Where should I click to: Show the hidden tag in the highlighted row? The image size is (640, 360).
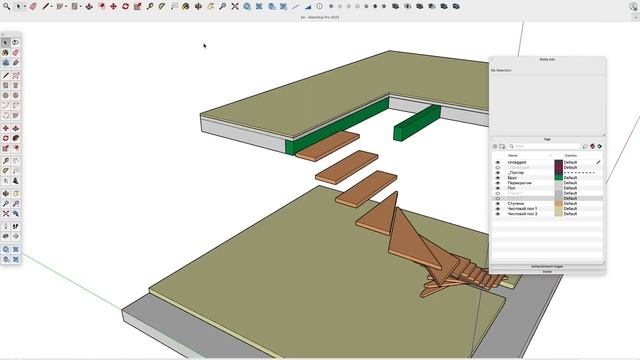(498, 198)
